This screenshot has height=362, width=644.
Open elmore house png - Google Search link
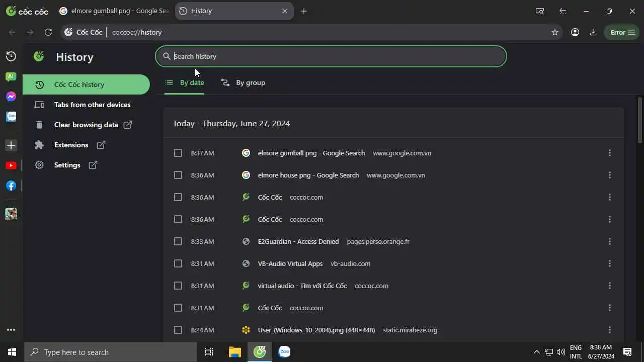point(308,175)
